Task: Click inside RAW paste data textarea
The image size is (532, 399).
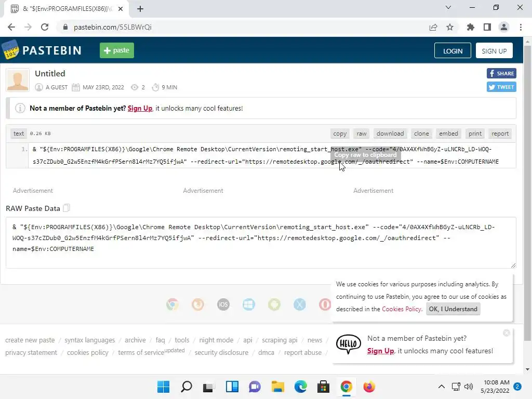Action: click(261, 243)
